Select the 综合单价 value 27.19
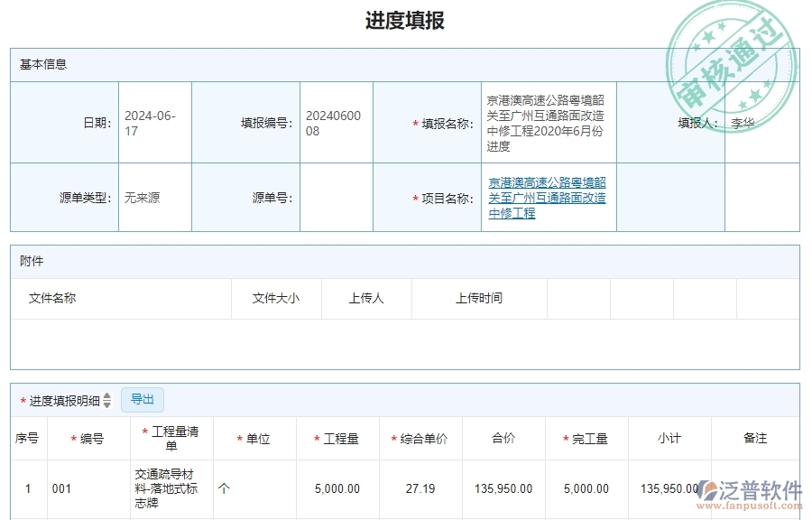Image resolution: width=812 pixels, height=520 pixels. 420,488
